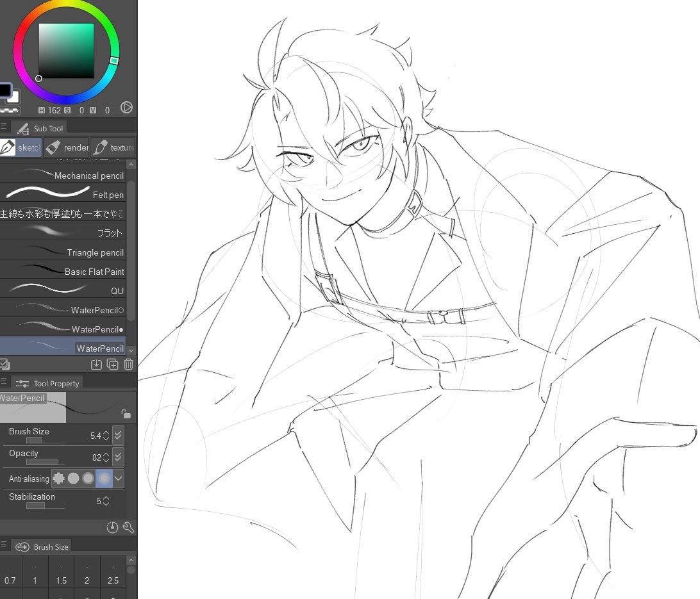
Task: Reset tool settings with the dial icon
Action: (x=112, y=527)
